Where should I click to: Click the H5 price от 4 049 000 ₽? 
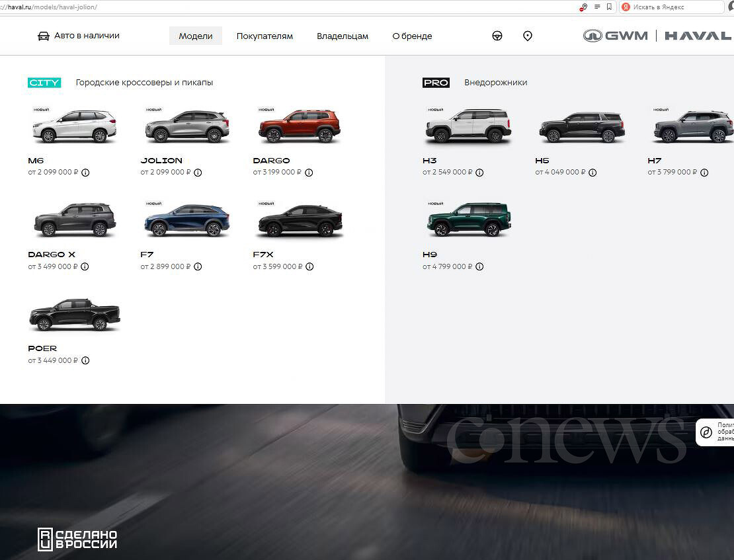click(x=560, y=173)
